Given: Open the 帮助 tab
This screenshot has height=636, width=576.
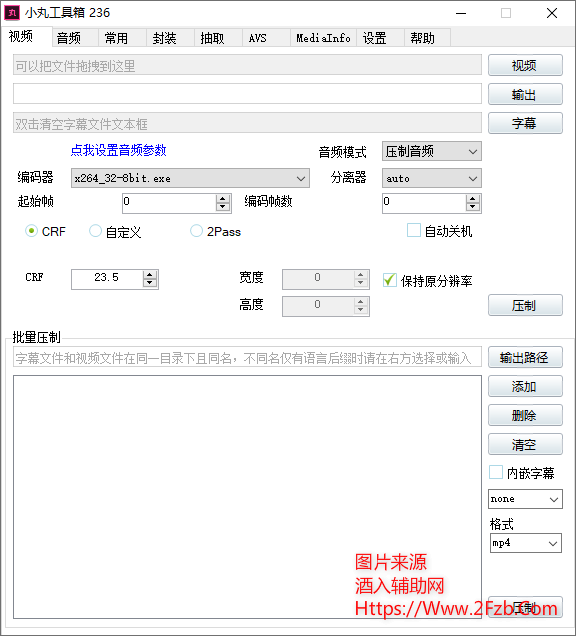Looking at the screenshot, I should [x=428, y=38].
